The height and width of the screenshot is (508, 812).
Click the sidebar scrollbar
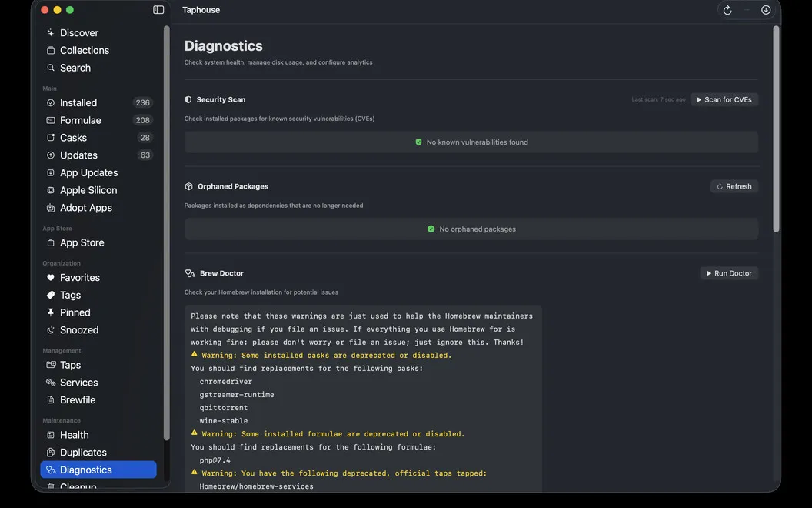coord(167,233)
